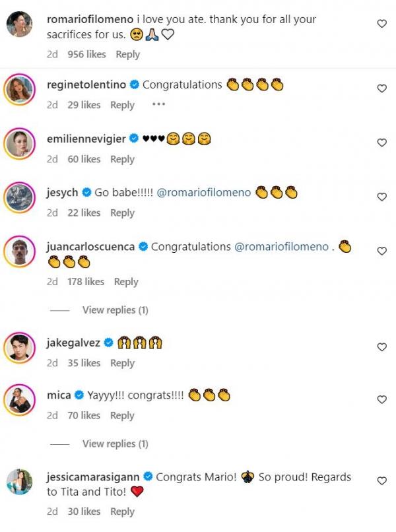
Task: Reply to jessicamarasigann's comment
Action: point(122,512)
